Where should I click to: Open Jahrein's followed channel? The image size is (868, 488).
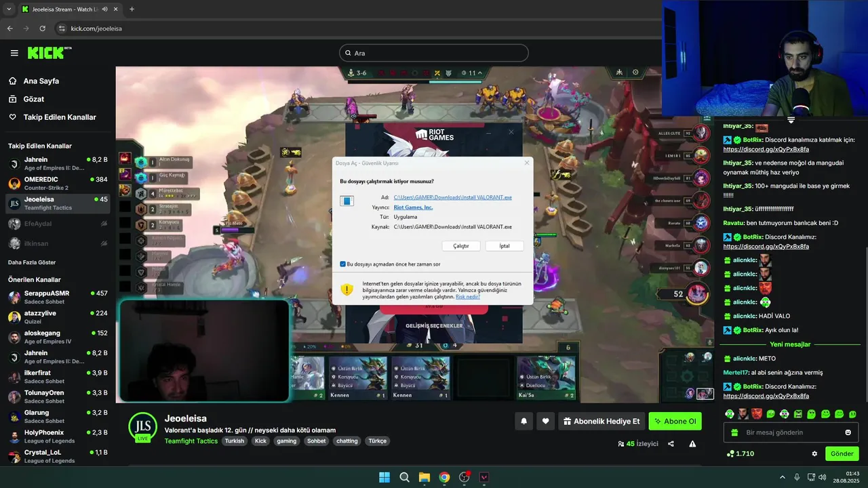(58, 163)
